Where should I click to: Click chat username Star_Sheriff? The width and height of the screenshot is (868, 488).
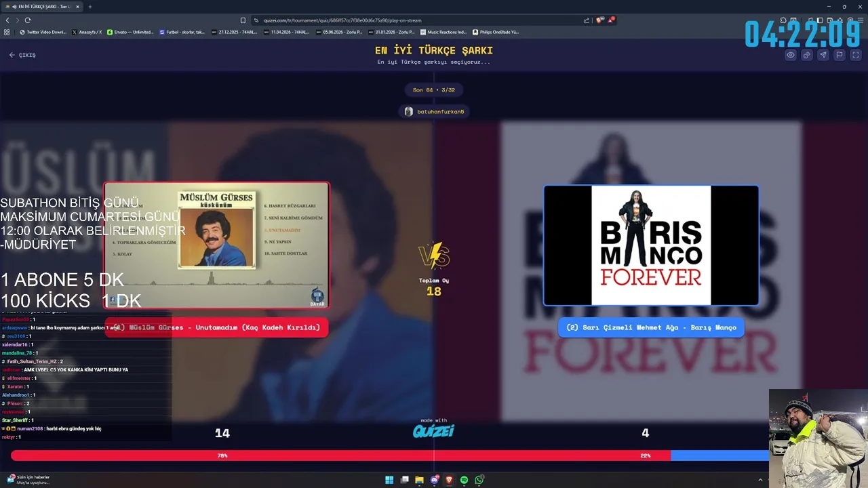coord(15,420)
